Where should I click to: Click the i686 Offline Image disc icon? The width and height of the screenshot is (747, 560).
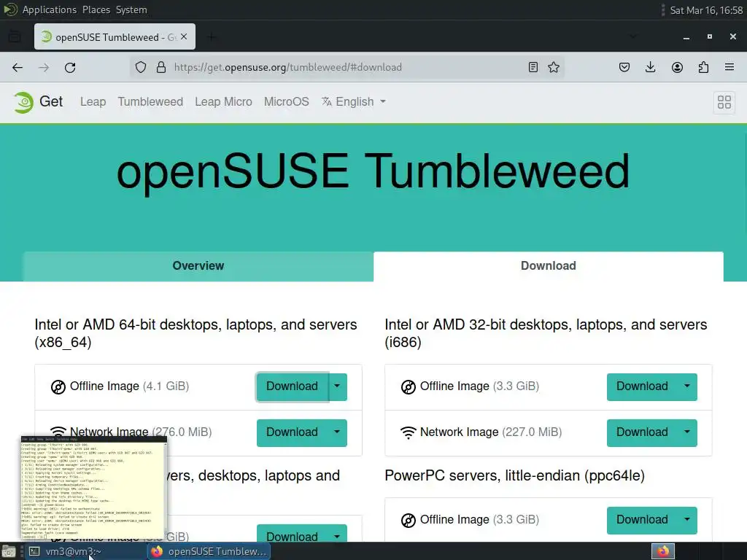pyautogui.click(x=409, y=386)
